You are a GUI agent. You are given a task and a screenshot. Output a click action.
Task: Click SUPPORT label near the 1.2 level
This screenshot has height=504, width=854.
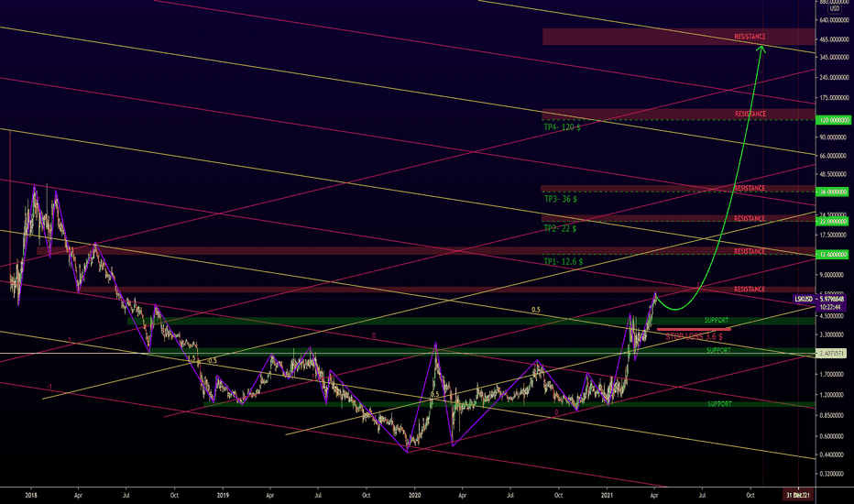[719, 404]
